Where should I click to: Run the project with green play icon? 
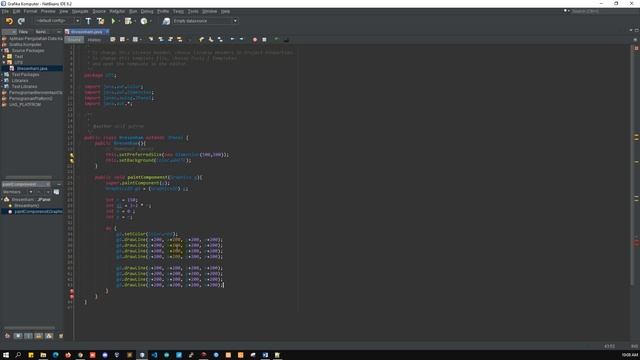[113, 21]
